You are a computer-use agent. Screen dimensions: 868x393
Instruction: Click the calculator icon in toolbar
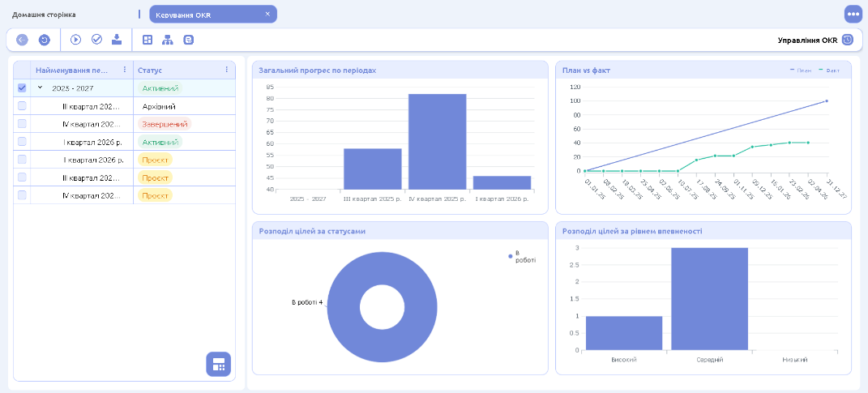(x=188, y=40)
